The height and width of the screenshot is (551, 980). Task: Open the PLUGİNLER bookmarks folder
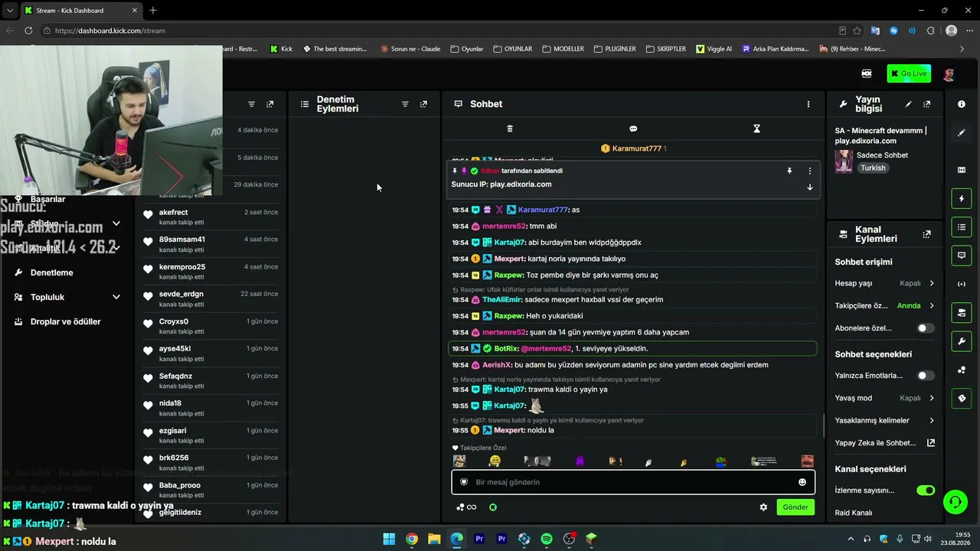tap(614, 49)
